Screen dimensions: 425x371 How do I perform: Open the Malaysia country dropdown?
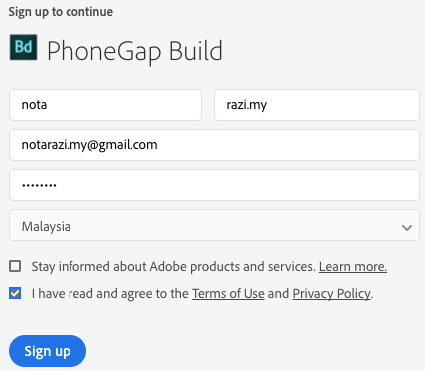click(214, 225)
